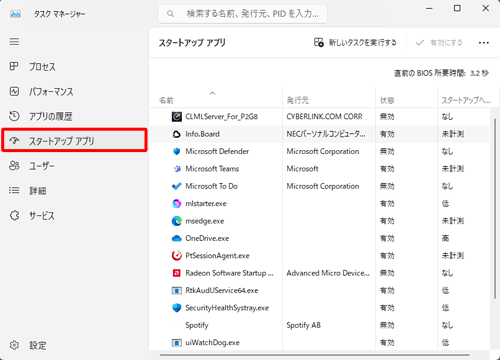Select the PtSessionAgent.exe row name
Viewport: 500px width, 360px height.
(217, 256)
